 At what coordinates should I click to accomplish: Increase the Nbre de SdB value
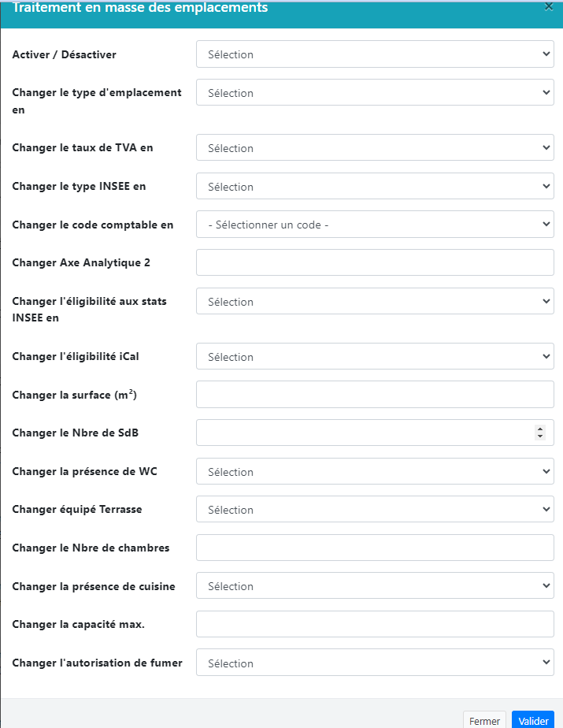[x=540, y=429]
